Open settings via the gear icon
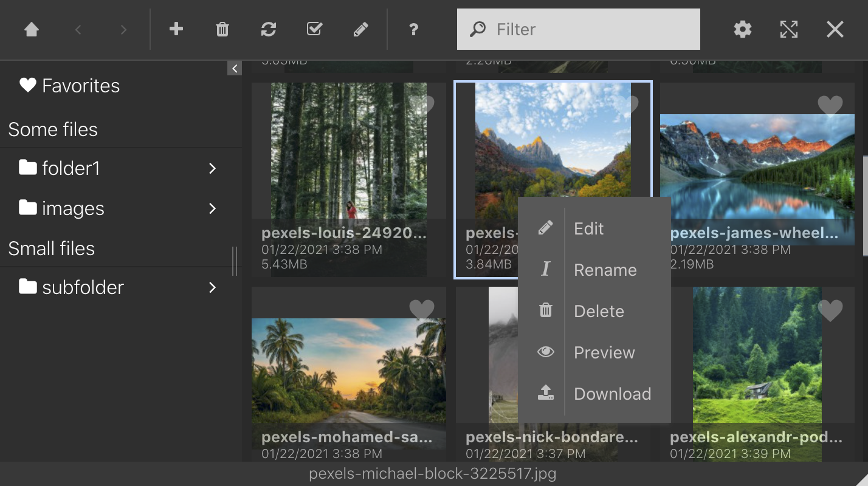 tap(743, 29)
